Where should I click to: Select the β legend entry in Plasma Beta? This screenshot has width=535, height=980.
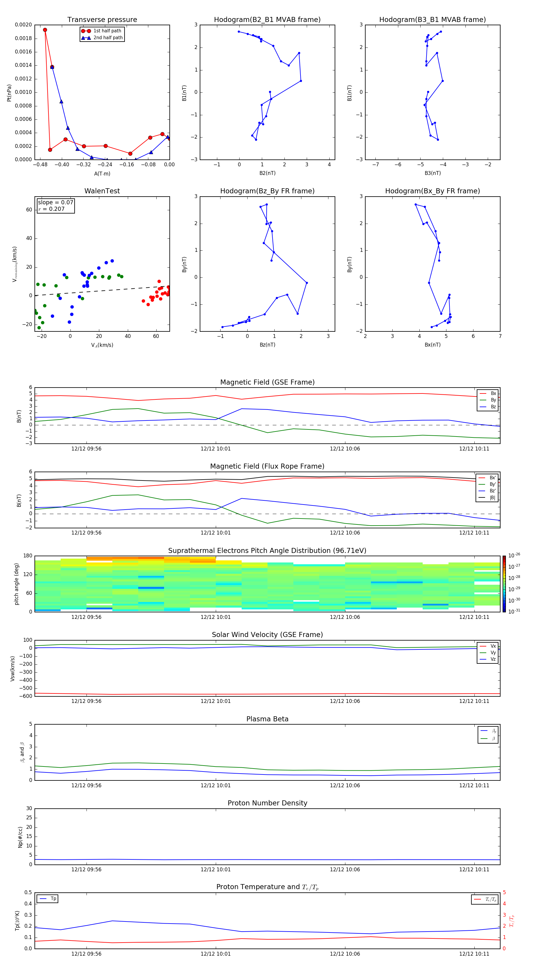488,739
